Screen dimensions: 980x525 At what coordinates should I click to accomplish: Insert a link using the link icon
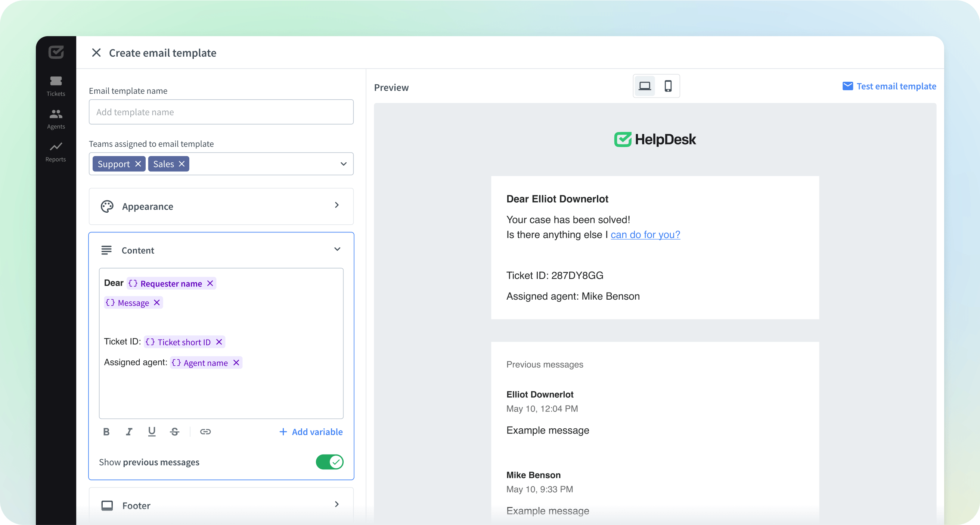pos(205,431)
